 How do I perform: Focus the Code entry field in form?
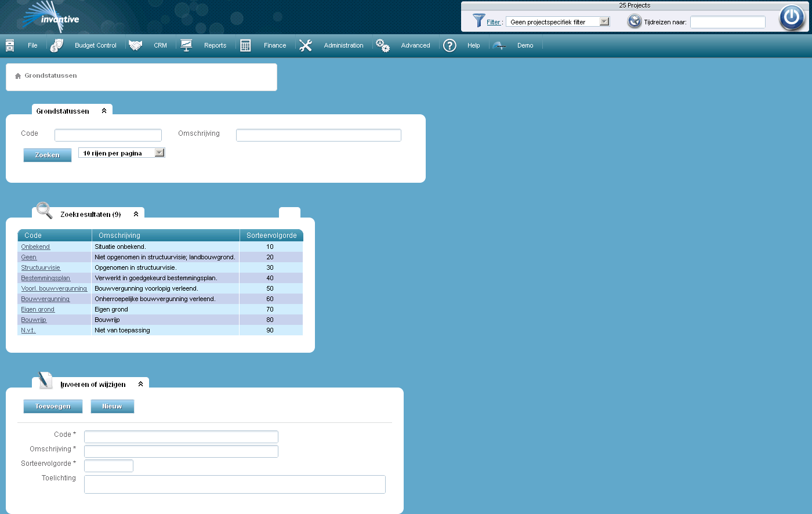click(x=181, y=437)
